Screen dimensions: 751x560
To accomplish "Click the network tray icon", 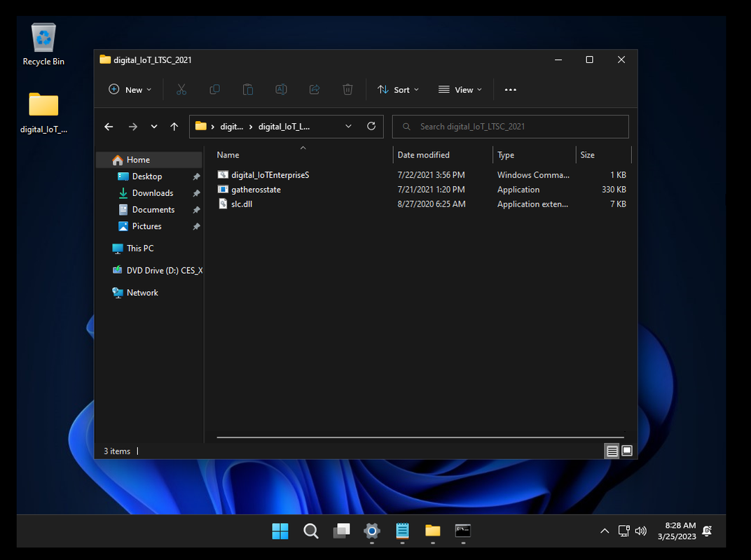I will [623, 531].
